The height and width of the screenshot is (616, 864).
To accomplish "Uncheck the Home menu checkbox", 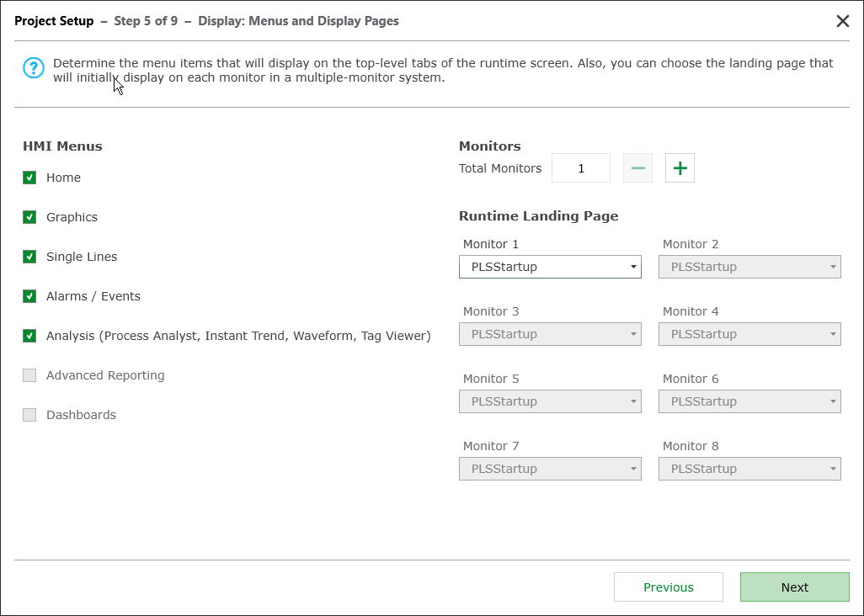I will (29, 178).
